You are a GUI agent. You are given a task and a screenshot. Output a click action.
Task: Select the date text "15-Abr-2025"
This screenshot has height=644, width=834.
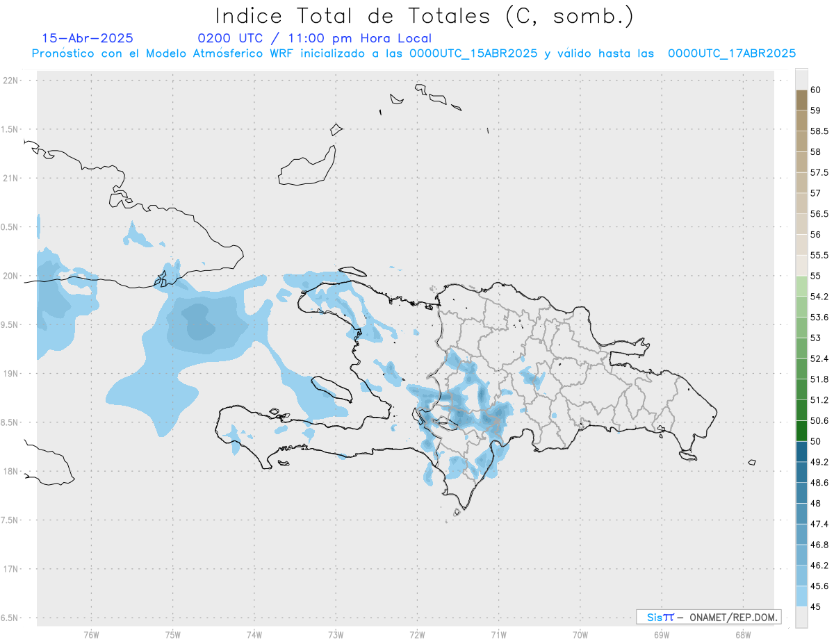click(88, 38)
